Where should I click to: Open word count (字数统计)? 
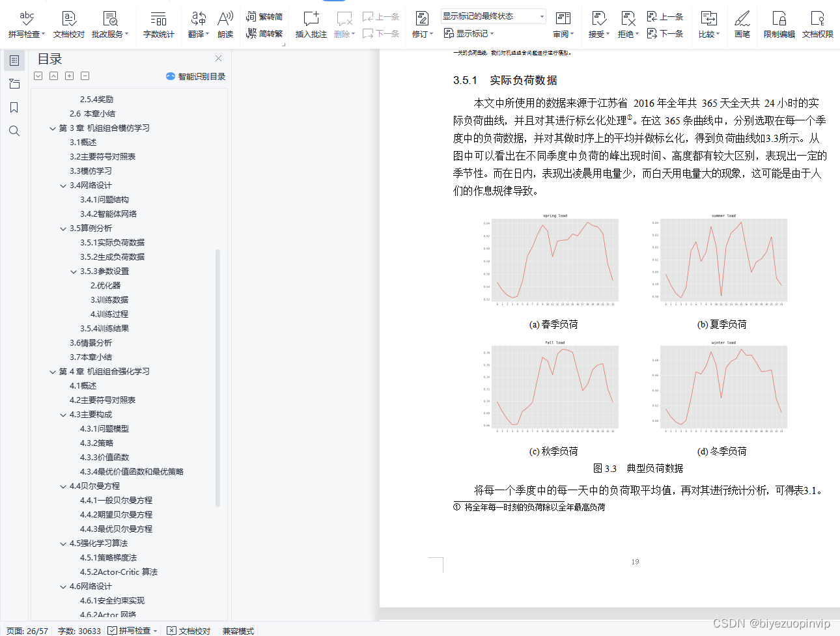click(x=158, y=25)
